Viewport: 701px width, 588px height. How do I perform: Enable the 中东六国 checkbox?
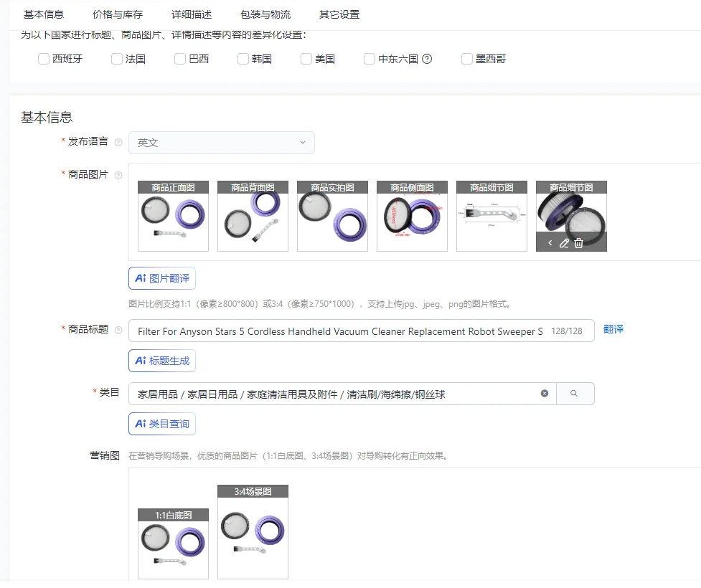370,59
